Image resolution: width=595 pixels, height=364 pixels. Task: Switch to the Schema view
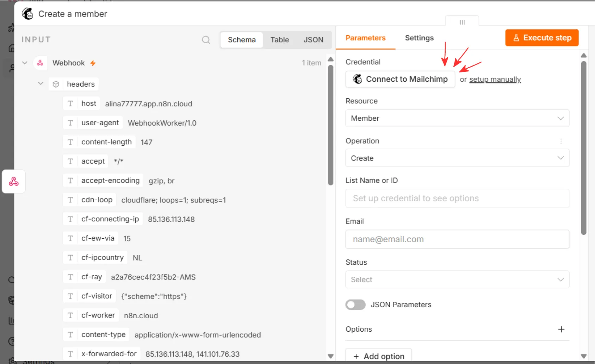pyautogui.click(x=242, y=40)
